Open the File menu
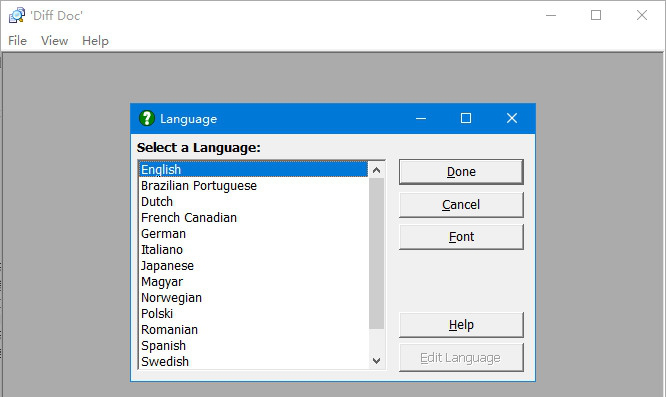The width and height of the screenshot is (666, 412). (x=17, y=41)
